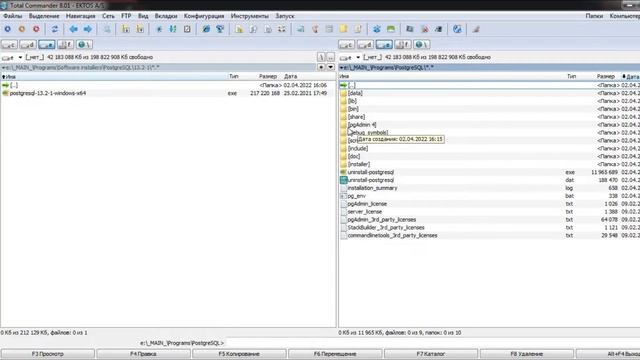Switch right panel to drive c

coord(347,44)
